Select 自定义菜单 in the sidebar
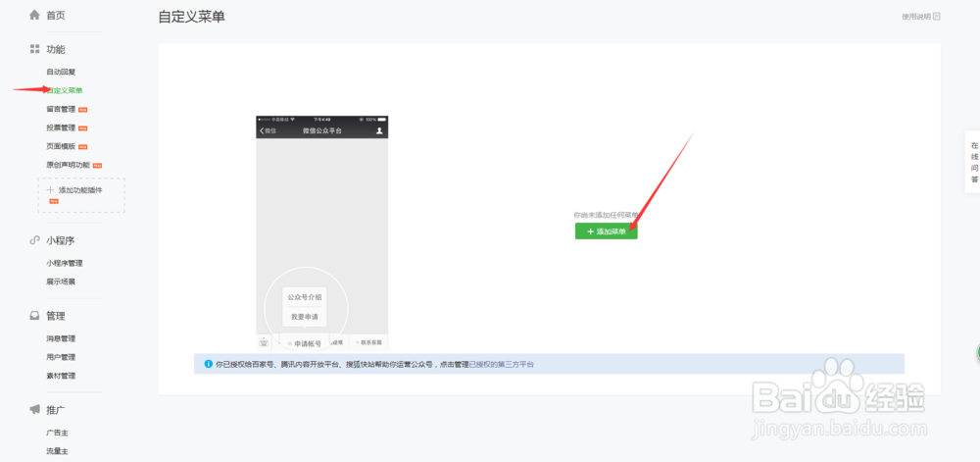980x462 pixels. tap(65, 90)
